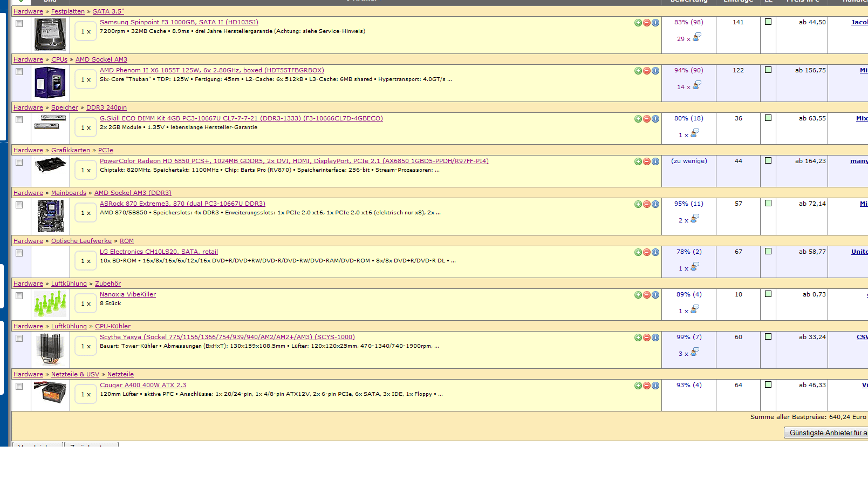Click the red minus icon for PowerColor Radeon HD 6850
This screenshot has width=868, height=486.
pyautogui.click(x=647, y=161)
